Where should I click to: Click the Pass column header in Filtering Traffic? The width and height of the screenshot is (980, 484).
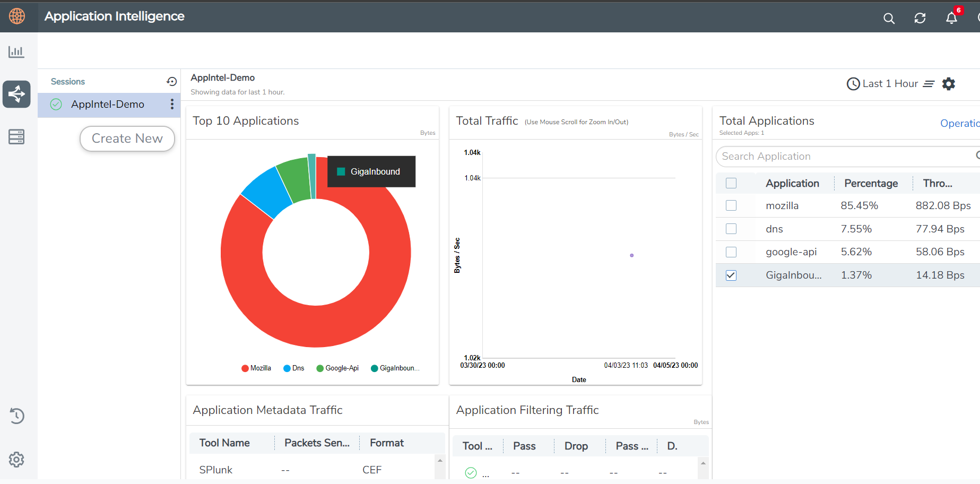(524, 446)
